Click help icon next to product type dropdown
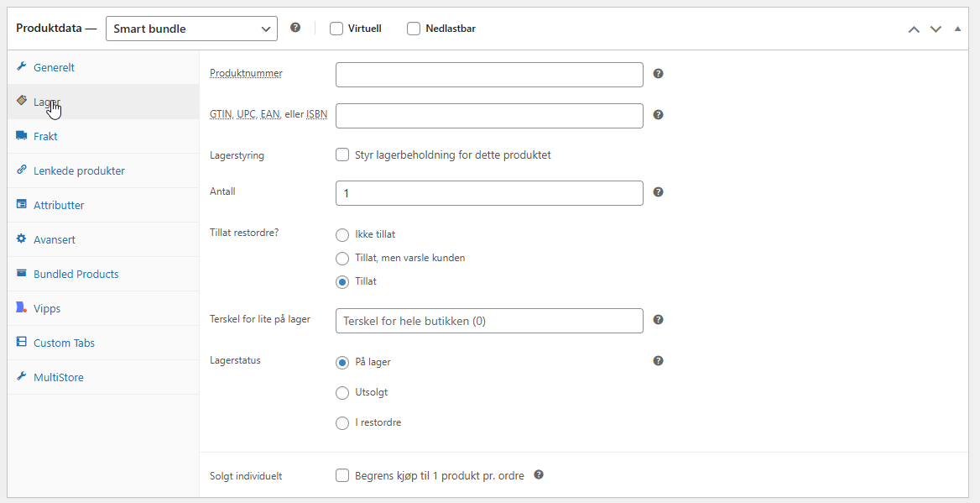This screenshot has height=503, width=980. (295, 28)
